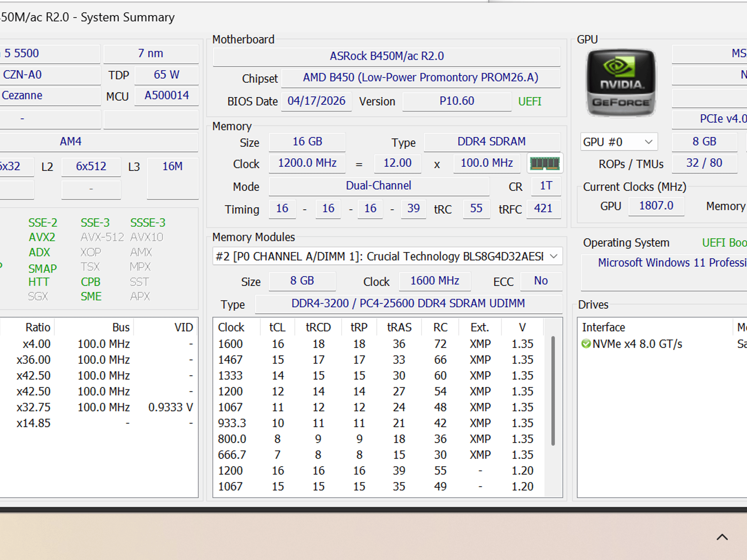Click the SSSE-3 feature label
747x560 pixels.
148,223
